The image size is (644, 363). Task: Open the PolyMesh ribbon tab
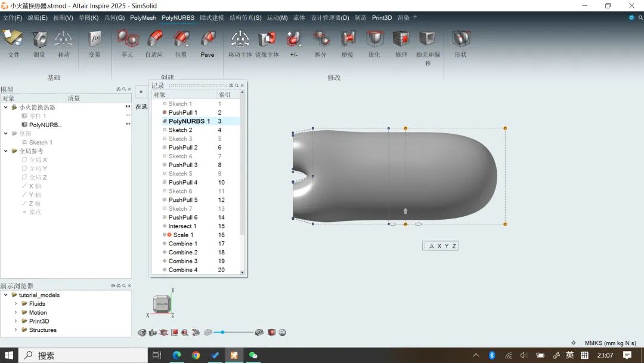(143, 18)
